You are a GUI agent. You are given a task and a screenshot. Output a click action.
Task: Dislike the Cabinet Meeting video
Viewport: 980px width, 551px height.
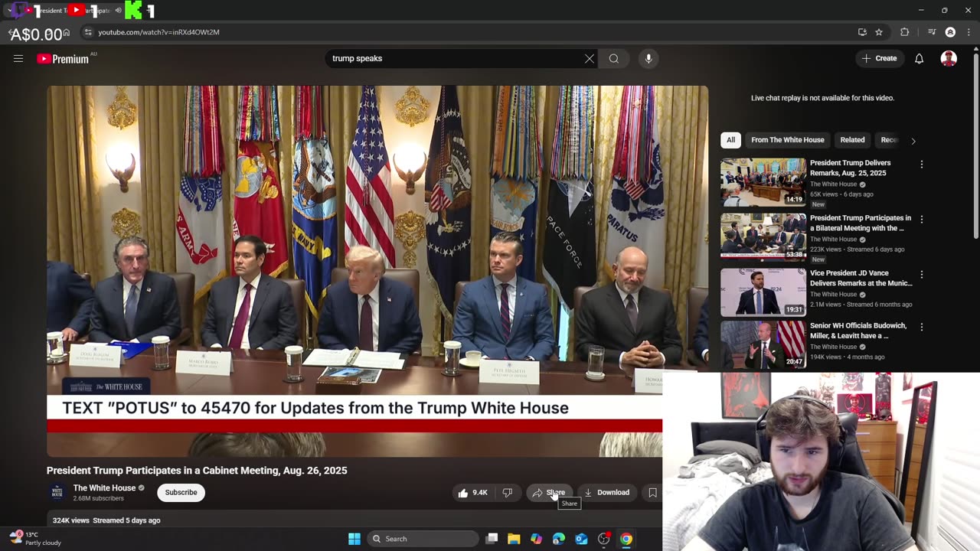507,493
